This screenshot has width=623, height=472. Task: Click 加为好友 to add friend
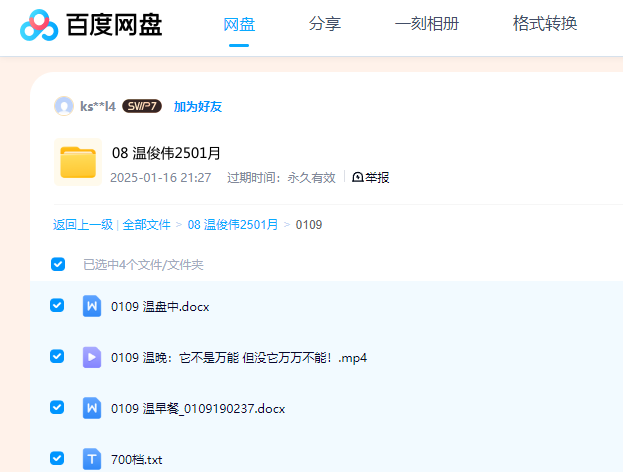point(197,106)
